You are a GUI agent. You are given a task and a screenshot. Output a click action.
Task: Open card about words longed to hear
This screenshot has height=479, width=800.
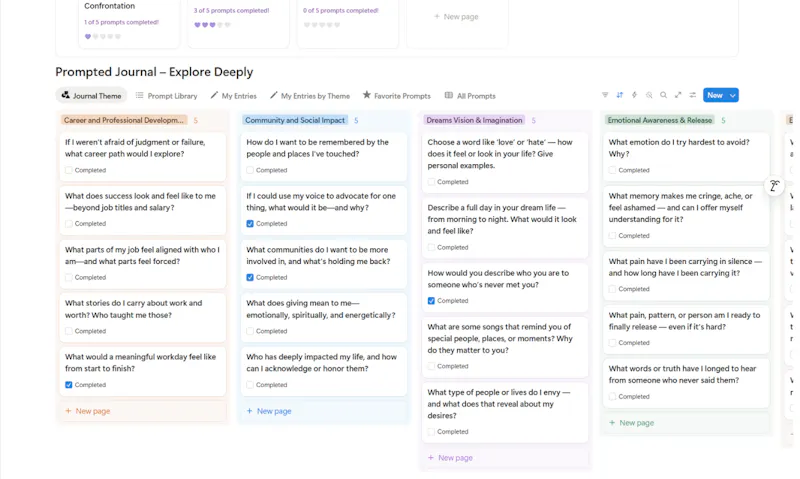[686, 382]
